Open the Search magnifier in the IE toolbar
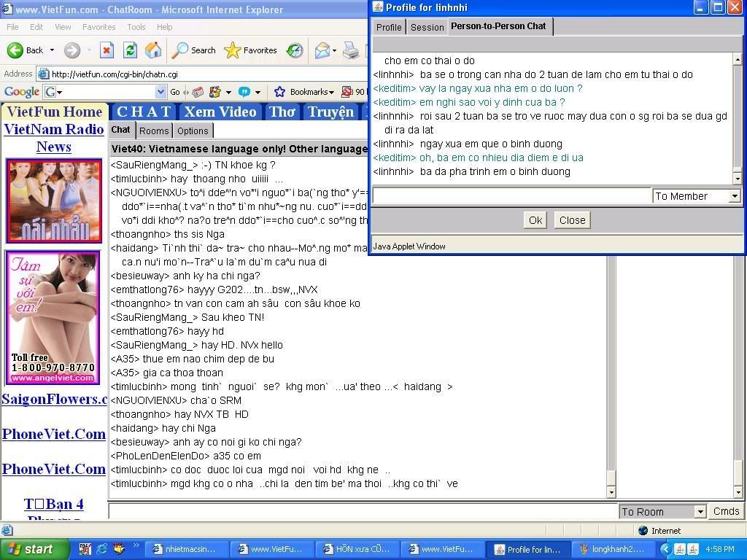The width and height of the screenshot is (747, 560). pyautogui.click(x=179, y=50)
